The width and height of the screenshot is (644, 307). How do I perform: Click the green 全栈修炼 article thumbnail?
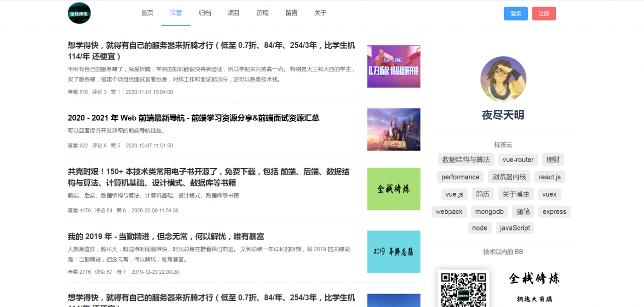[393, 189]
